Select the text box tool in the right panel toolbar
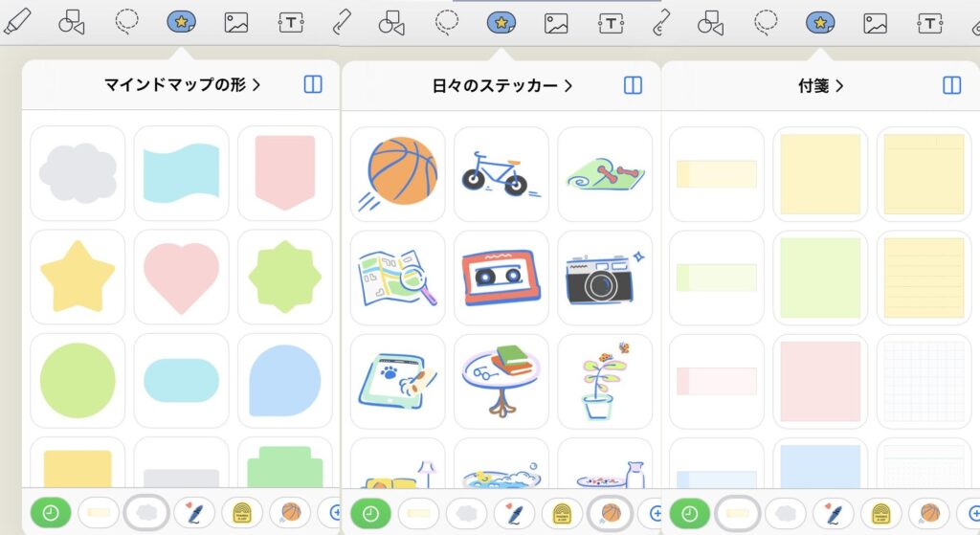 (930, 24)
